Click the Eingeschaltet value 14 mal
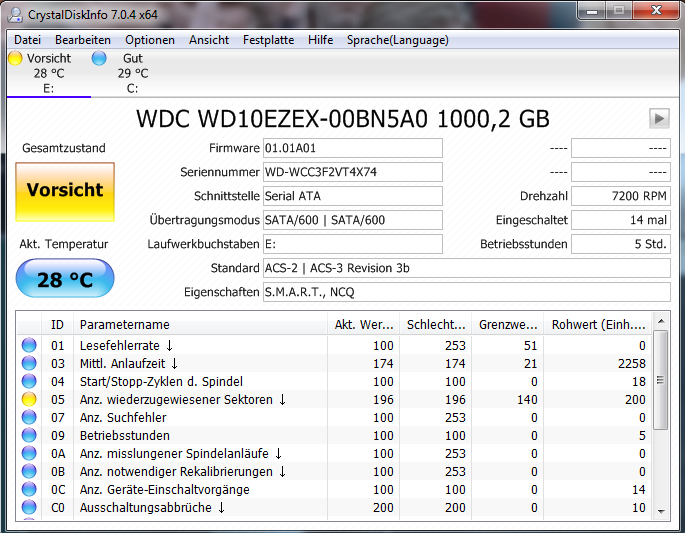 [x=621, y=220]
